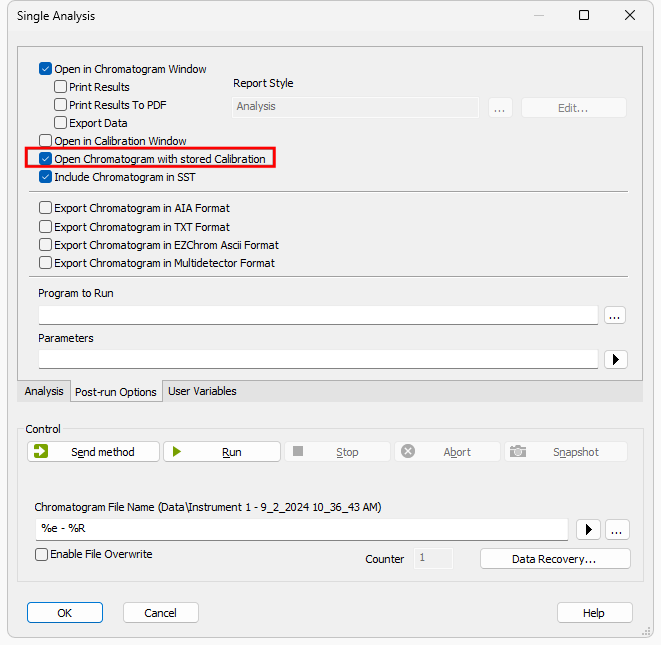Enable Print Results checkbox
This screenshot has height=645, width=661.
tap(60, 87)
